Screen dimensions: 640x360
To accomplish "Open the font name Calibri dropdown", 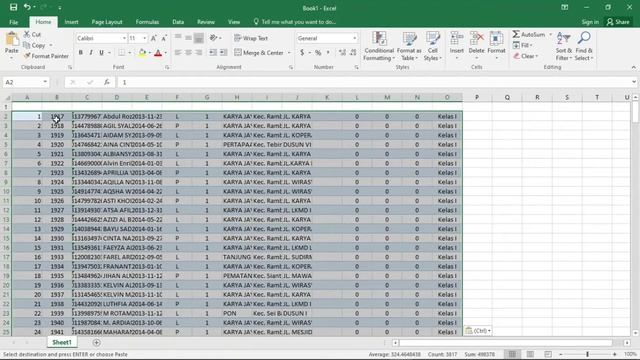I will (x=124, y=38).
